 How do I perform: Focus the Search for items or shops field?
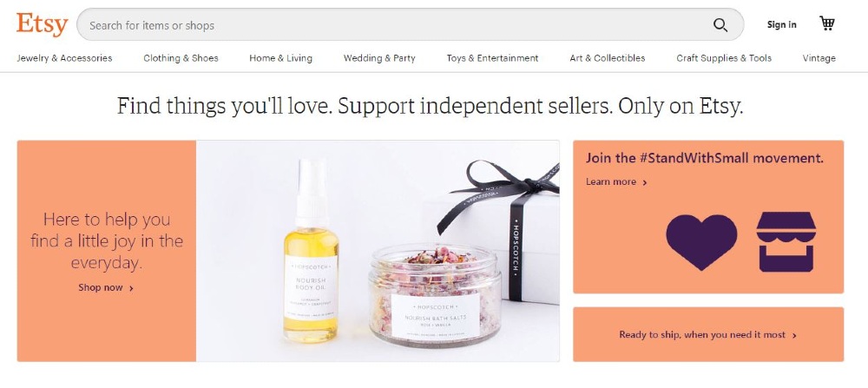click(x=411, y=24)
